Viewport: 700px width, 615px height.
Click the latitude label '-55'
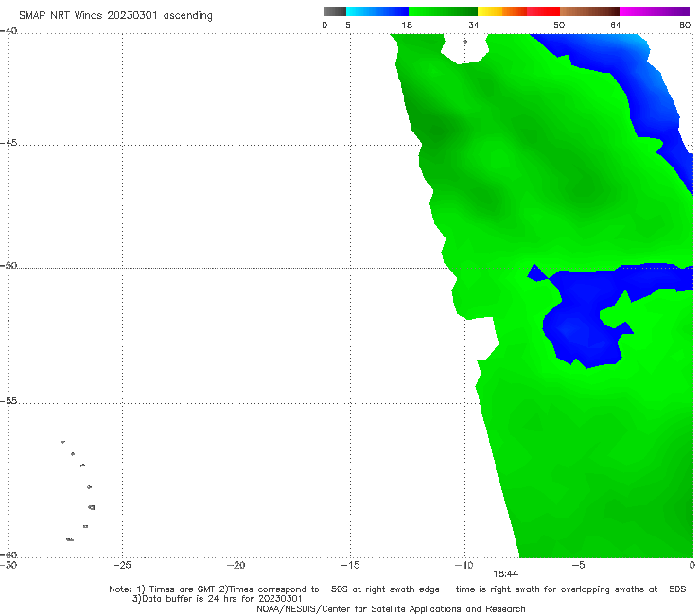coord(9,401)
